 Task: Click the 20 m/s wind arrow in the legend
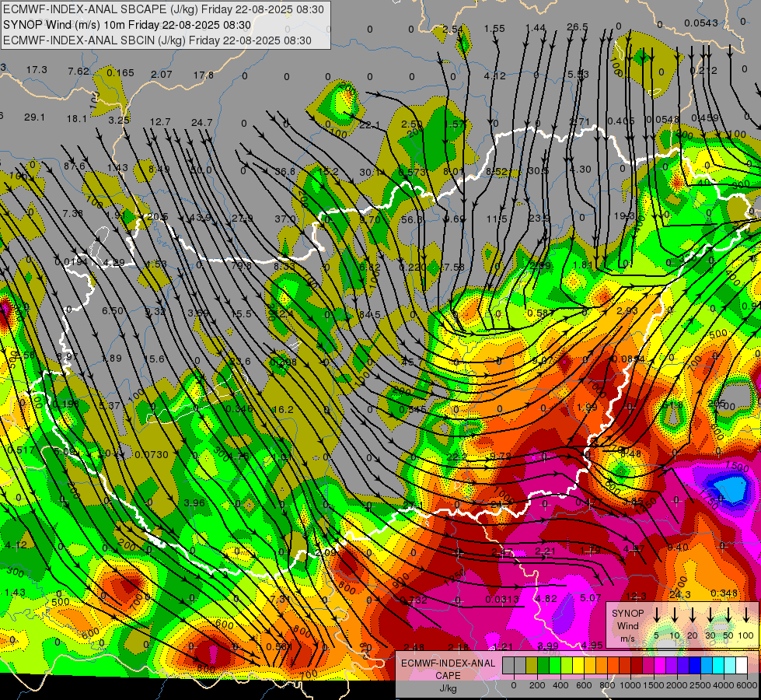693,615
